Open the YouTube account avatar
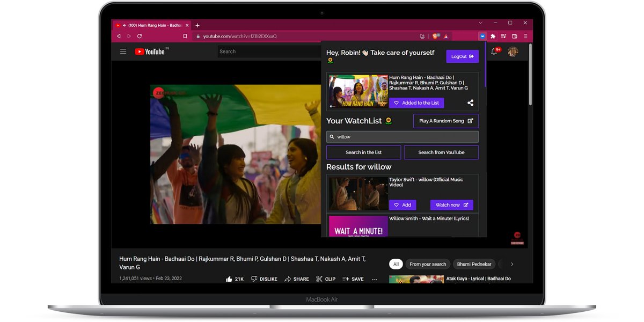 click(513, 52)
